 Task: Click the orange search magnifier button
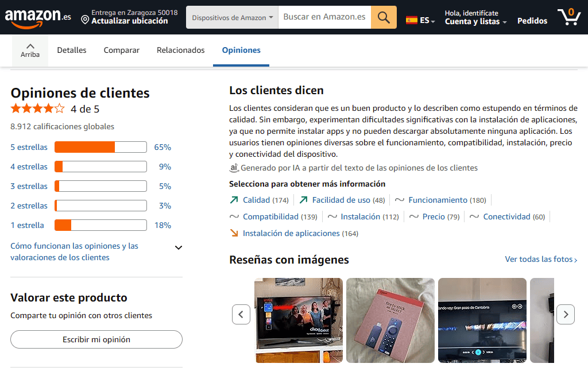[384, 17]
